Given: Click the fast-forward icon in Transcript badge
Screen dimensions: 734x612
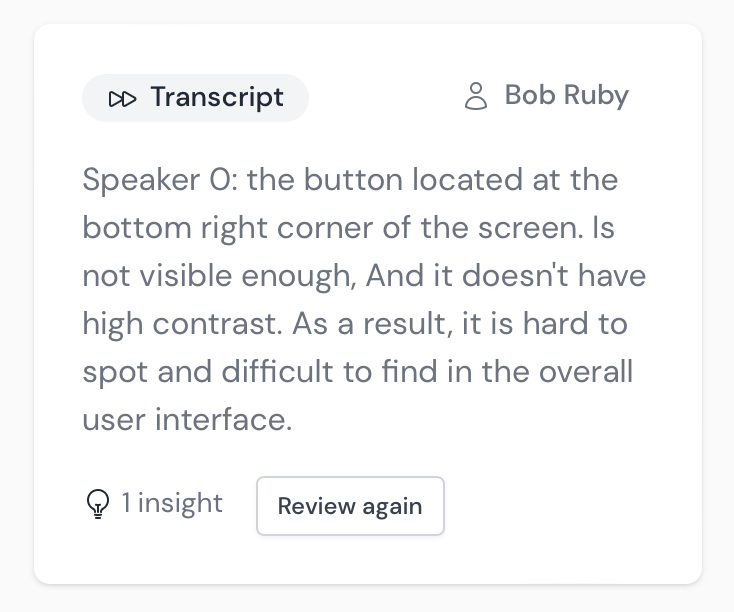Looking at the screenshot, I should pos(123,98).
